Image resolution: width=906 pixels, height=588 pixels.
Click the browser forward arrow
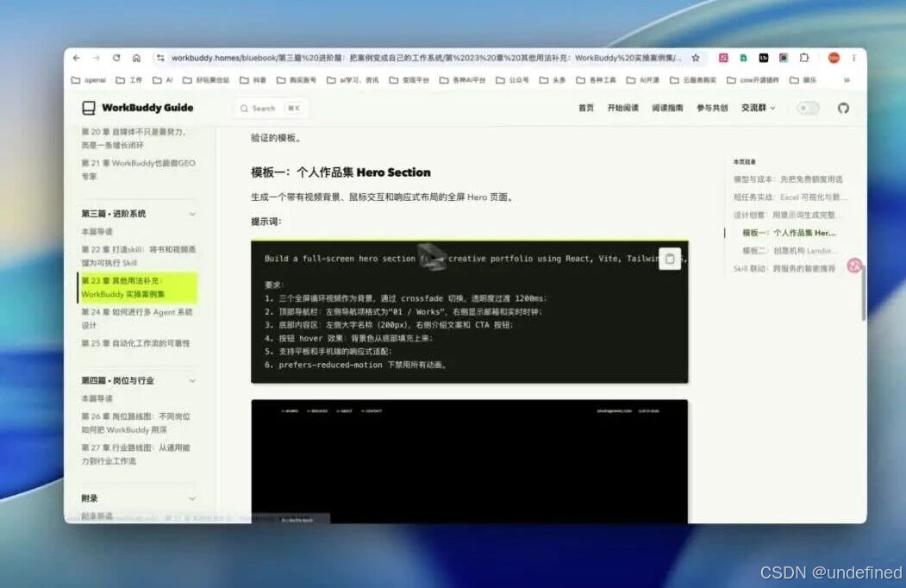96,58
